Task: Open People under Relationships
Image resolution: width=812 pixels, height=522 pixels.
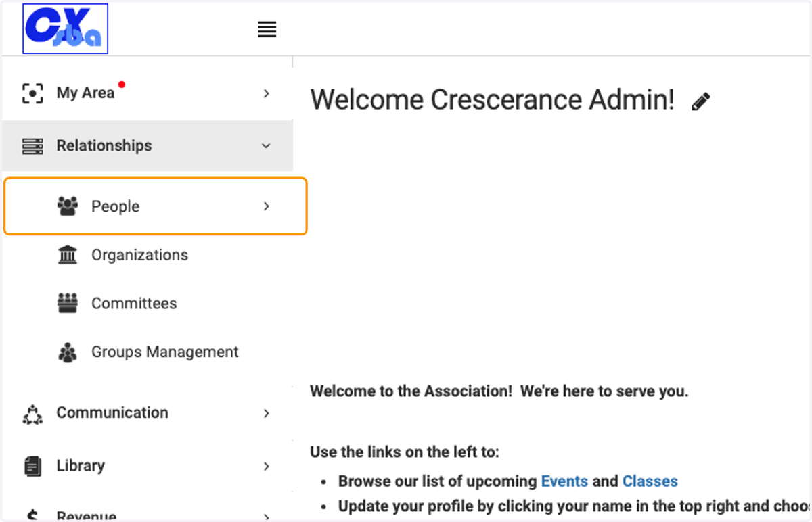Action: click(x=156, y=206)
